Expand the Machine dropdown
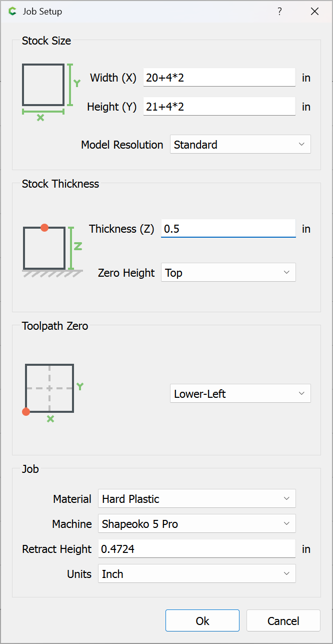 196,524
